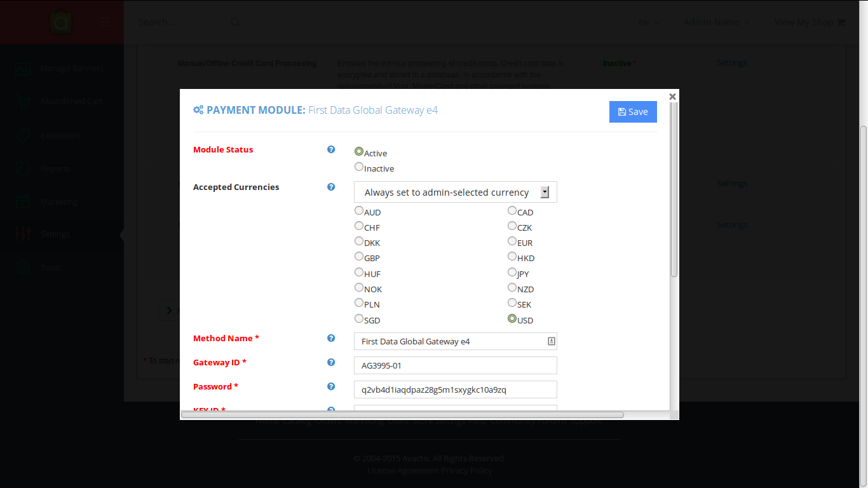Toggle the sidebar hamburger menu icon

pyautogui.click(x=106, y=22)
